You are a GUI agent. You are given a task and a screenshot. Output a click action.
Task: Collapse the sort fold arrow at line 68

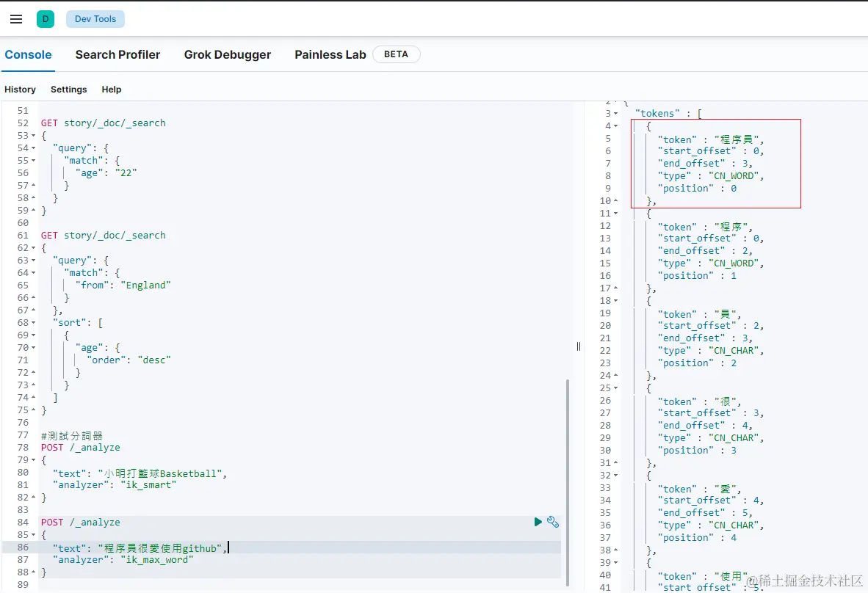point(33,322)
